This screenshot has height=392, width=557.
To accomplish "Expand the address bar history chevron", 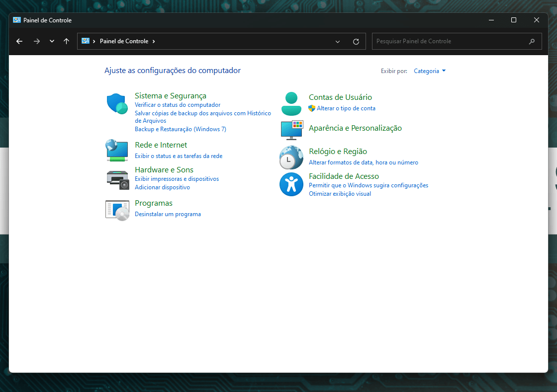I will coord(337,41).
